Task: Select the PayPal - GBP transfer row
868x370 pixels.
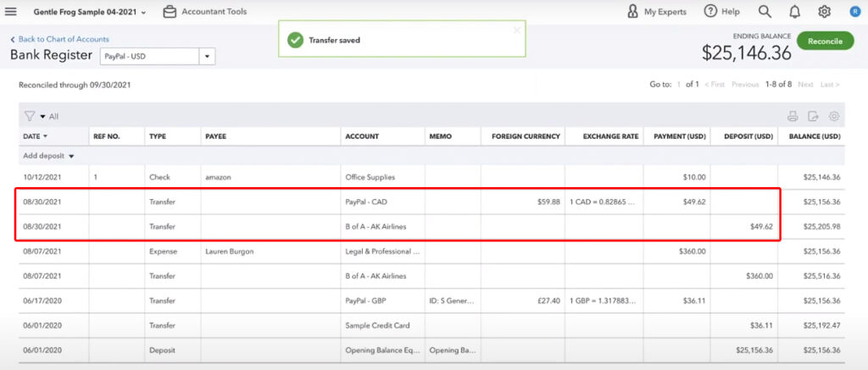Action: click(x=431, y=301)
